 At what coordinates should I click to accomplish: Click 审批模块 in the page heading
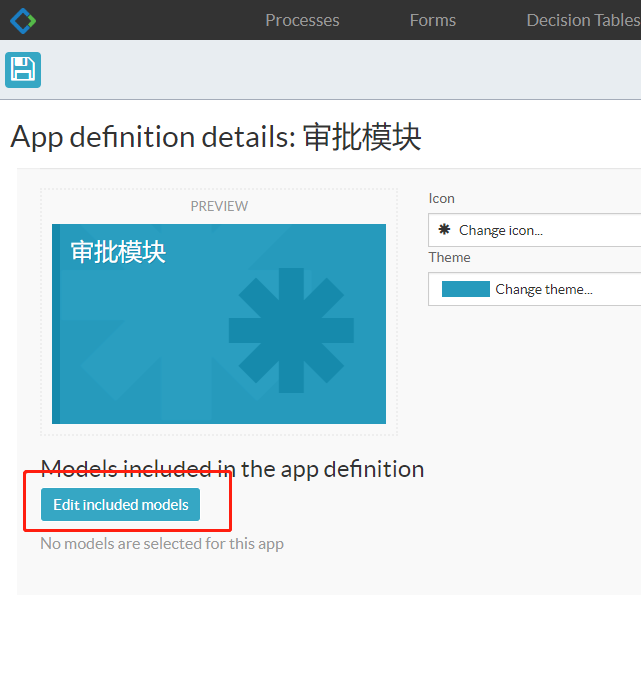coord(362,137)
